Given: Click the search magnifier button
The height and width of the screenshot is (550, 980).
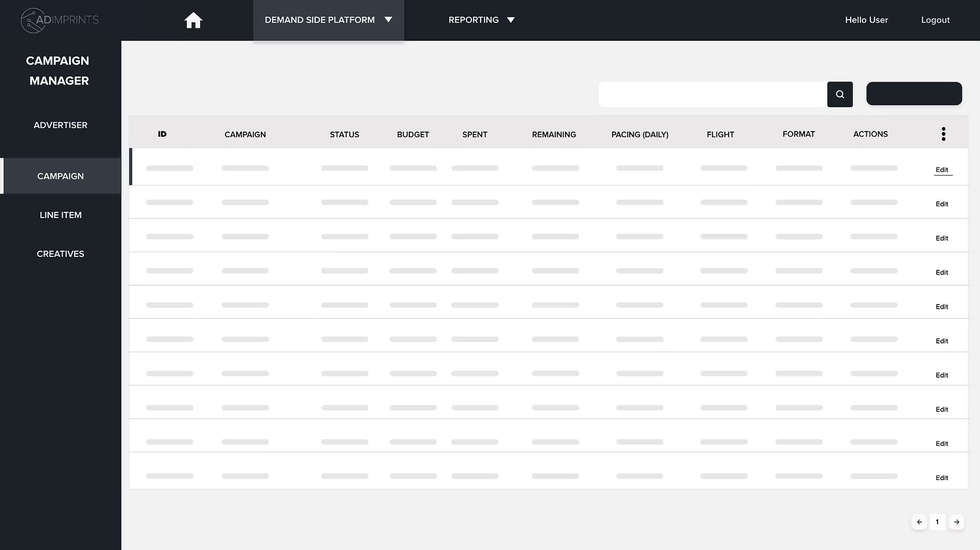Looking at the screenshot, I should 840,94.
